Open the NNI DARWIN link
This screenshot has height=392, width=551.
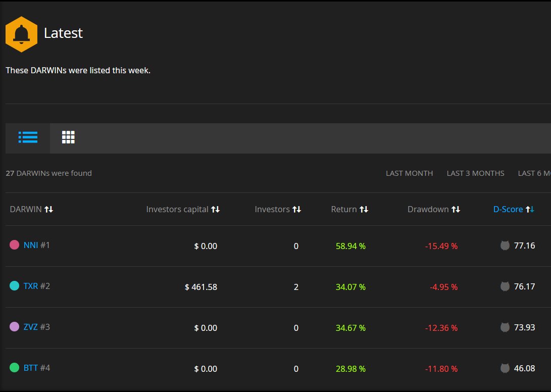click(31, 245)
